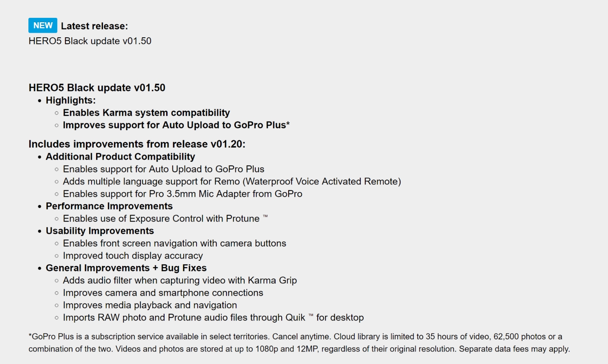Select the "Performance Improvements" bullet
The height and width of the screenshot is (364, 608).
[109, 206]
